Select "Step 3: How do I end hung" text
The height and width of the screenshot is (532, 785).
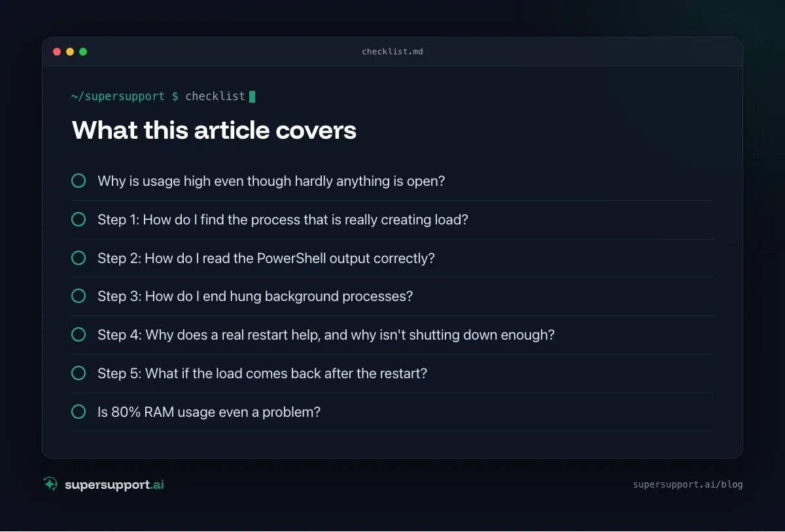(x=255, y=296)
